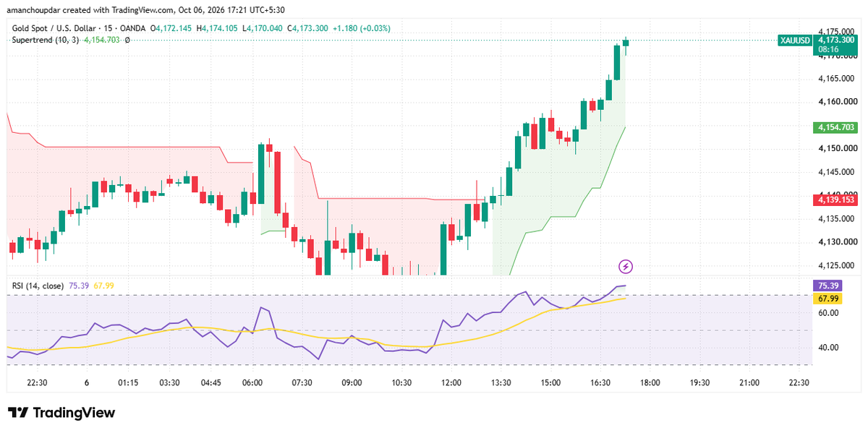Click the 12:00 time axis label

[x=451, y=383]
